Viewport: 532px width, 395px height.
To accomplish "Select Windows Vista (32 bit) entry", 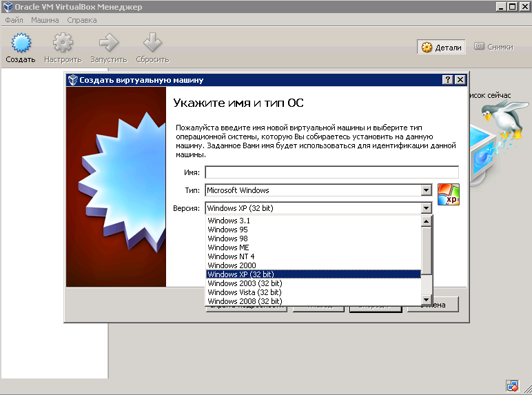I will 314,292.
